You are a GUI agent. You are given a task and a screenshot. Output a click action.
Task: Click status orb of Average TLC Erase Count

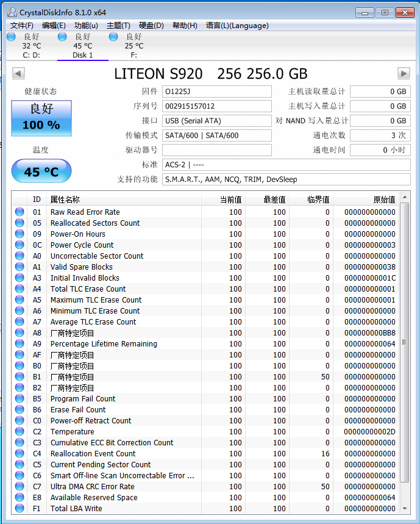tap(20, 322)
